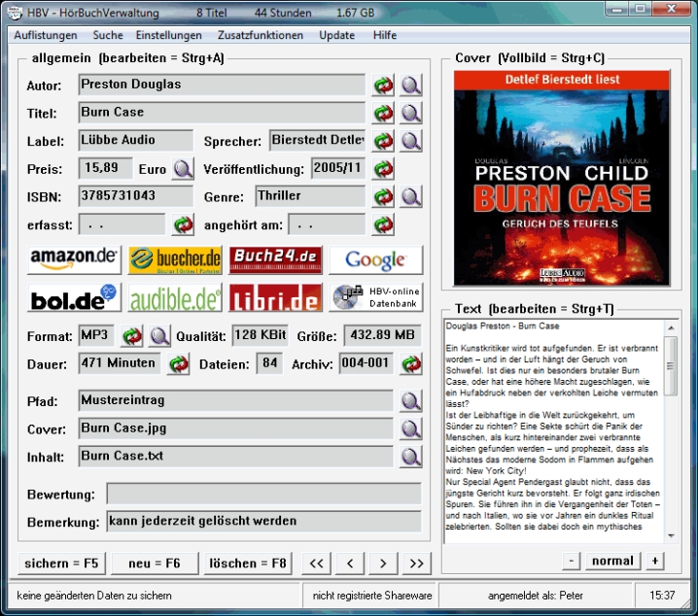698x616 pixels.
Task: Click the description text scrollbar
Action: [671, 429]
